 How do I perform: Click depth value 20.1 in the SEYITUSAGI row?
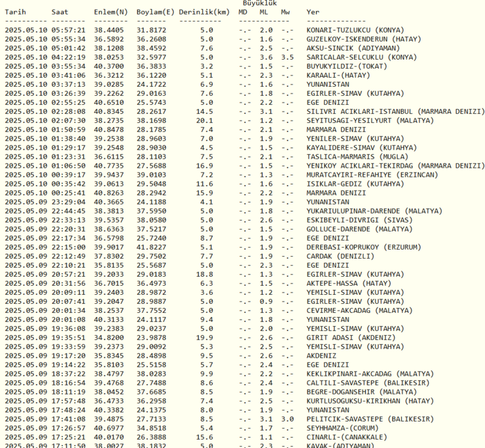pyautogui.click(x=204, y=121)
